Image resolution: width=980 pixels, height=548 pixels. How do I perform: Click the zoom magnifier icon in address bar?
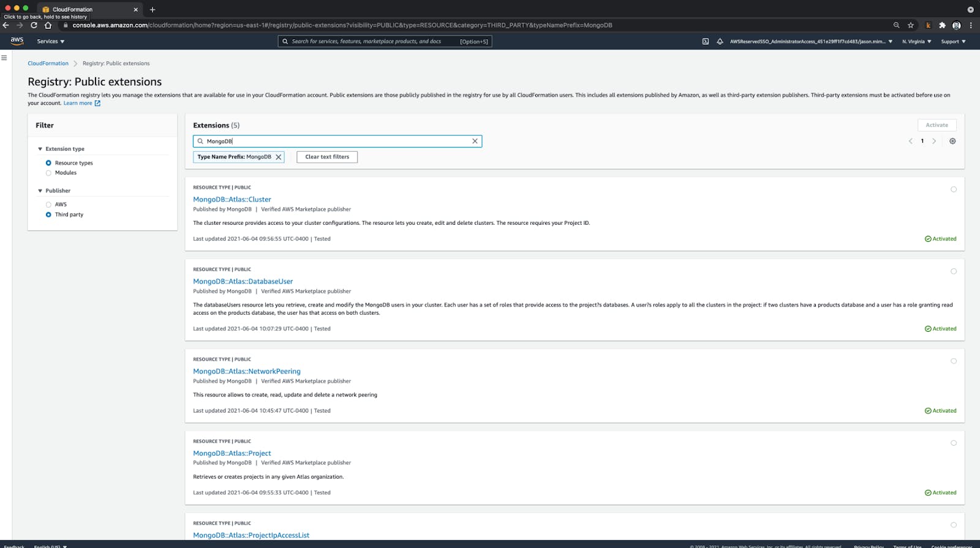click(x=896, y=25)
